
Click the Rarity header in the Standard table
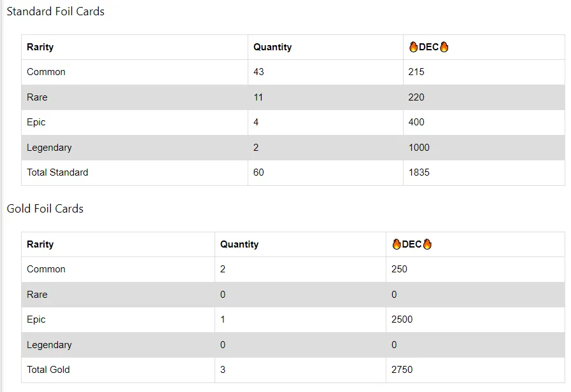point(40,47)
